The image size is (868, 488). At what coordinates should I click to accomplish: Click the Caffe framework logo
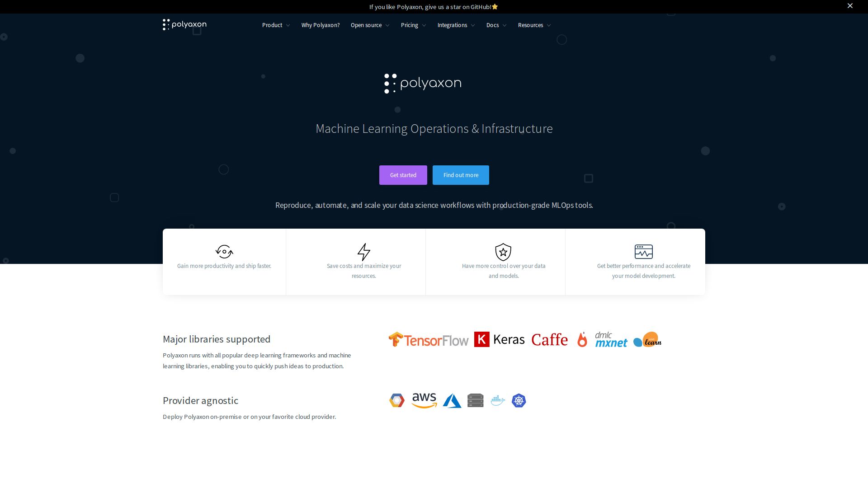(549, 339)
